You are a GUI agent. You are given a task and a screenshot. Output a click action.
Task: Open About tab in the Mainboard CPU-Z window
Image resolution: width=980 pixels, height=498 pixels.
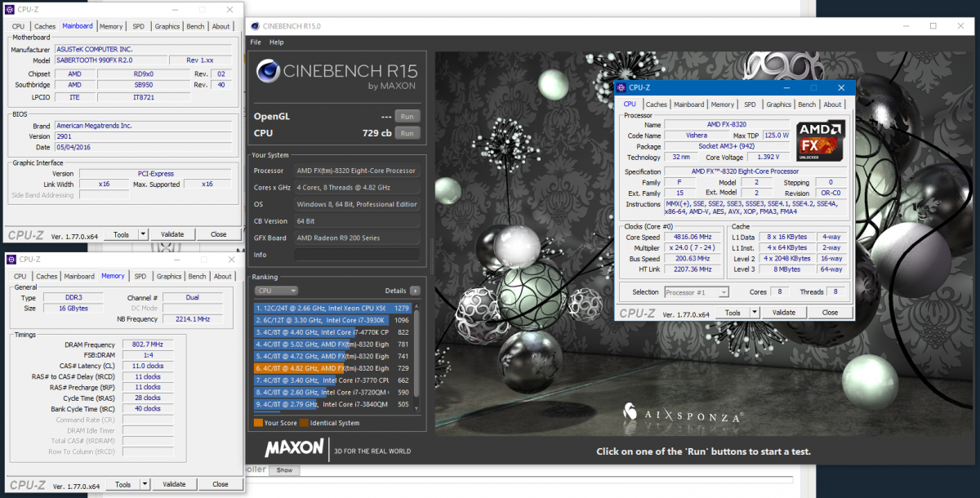click(221, 27)
